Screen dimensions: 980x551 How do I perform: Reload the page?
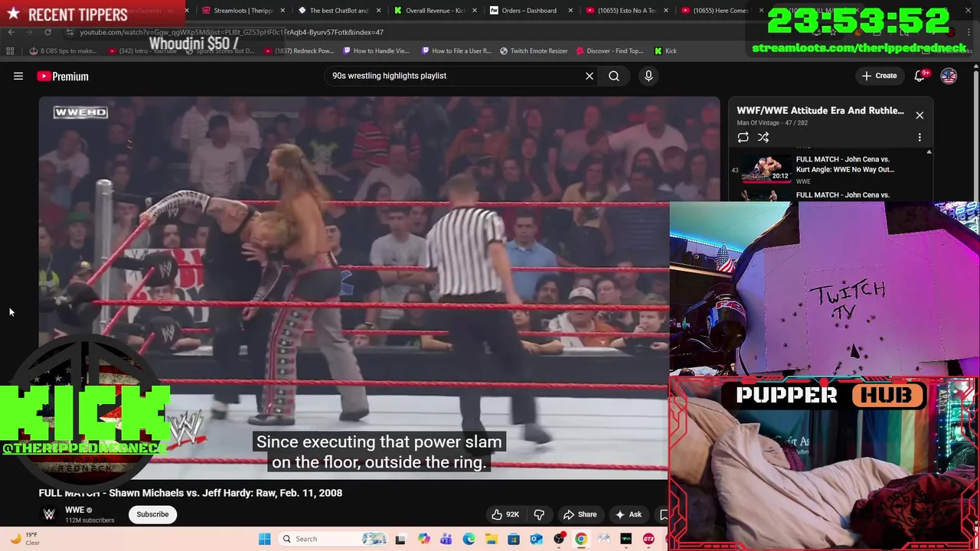(x=47, y=32)
